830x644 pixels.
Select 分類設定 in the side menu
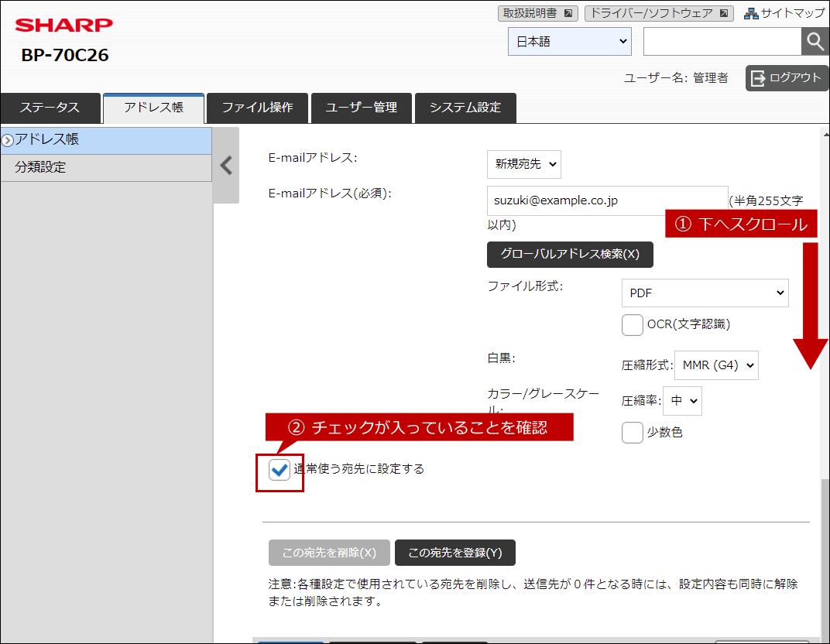coord(106,168)
